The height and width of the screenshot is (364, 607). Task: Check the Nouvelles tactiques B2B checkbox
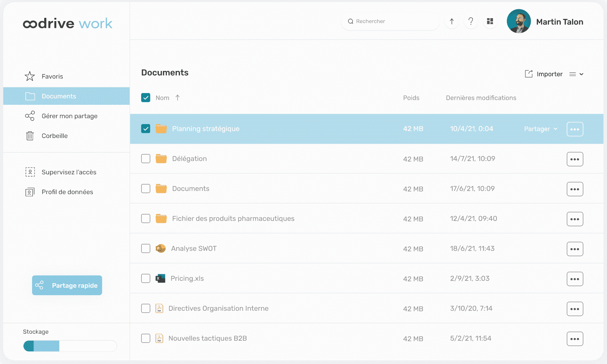[146, 338]
